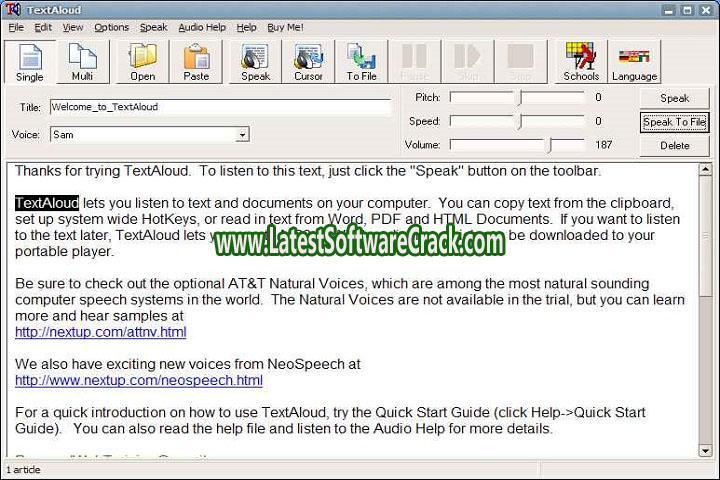
Task: Open the Options menu
Action: [112, 28]
